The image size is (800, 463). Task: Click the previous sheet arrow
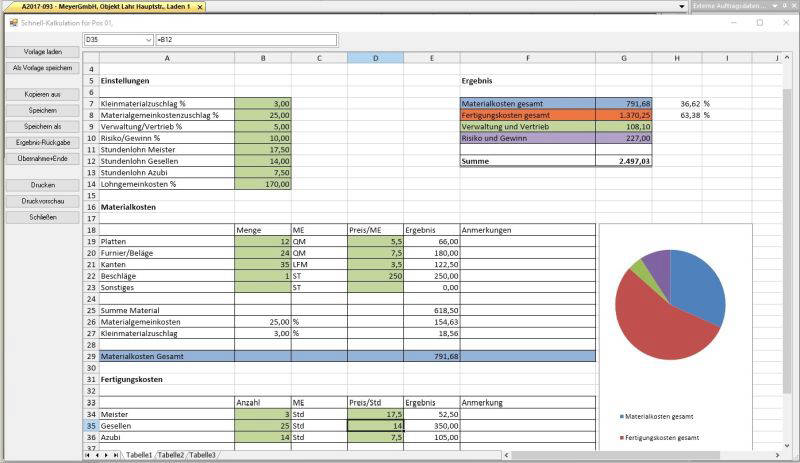[x=97, y=455]
